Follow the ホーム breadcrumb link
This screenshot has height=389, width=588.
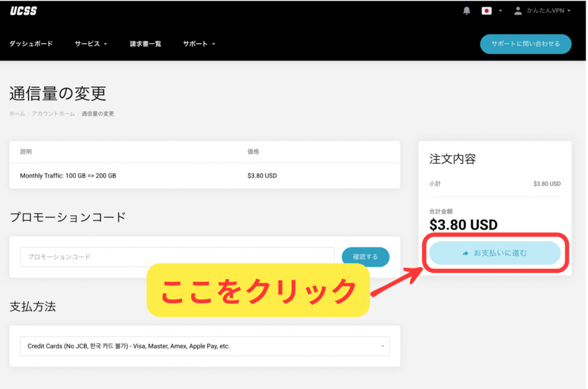[x=17, y=114]
